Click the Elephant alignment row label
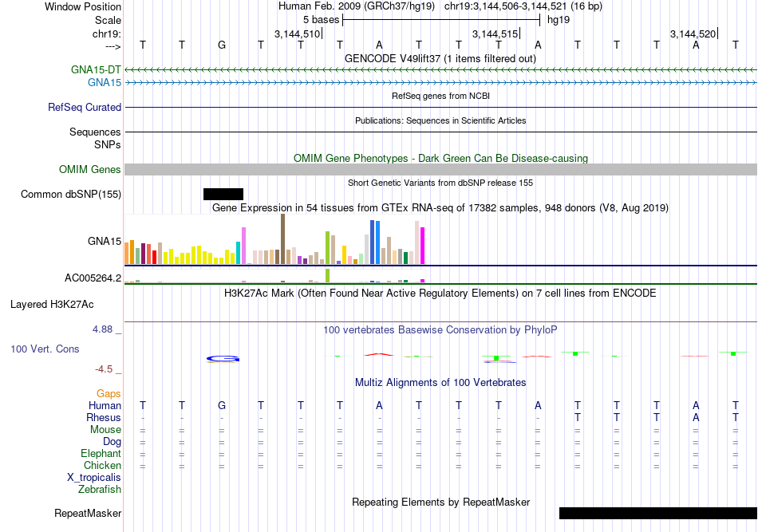The height and width of the screenshot is (532, 758). click(x=101, y=453)
